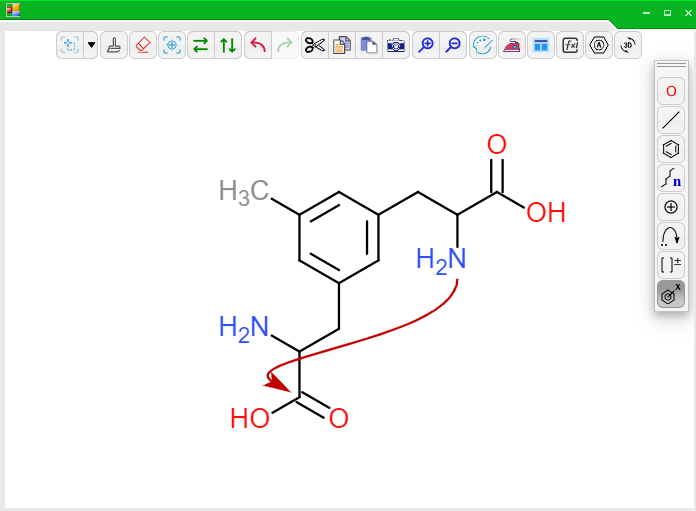Viewport: 696px width, 511px height.
Task: Open the color palette tool
Action: [482, 45]
